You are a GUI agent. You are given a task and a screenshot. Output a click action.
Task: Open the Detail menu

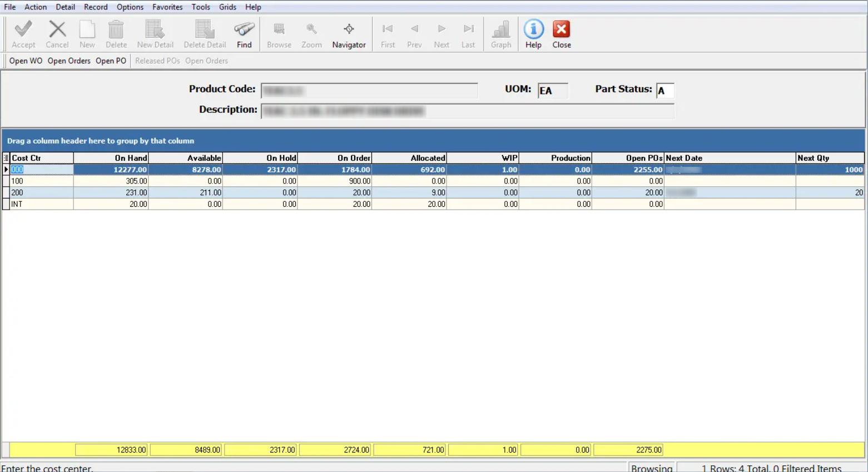(x=65, y=7)
